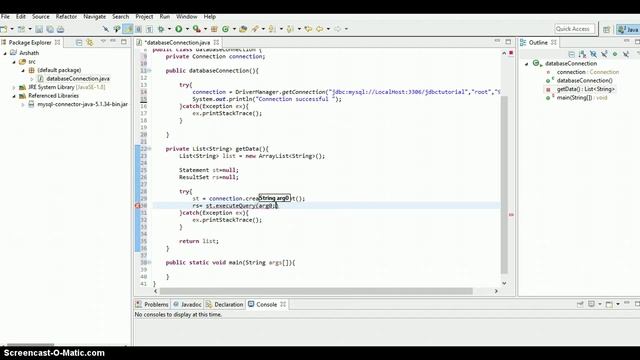This screenshot has width=640, height=360.
Task: Click the Save disk icon in toolbar
Action: [x=39, y=29]
